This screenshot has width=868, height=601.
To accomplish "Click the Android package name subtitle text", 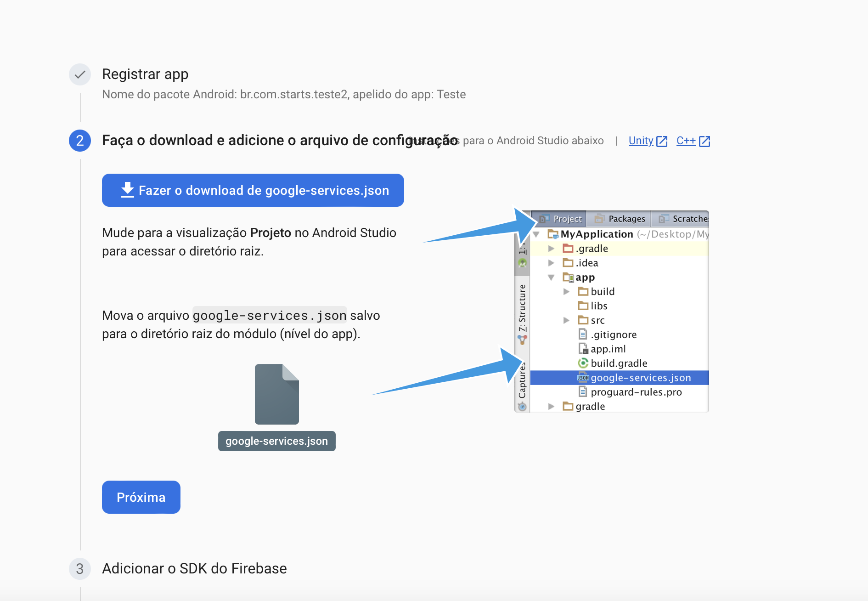I will 284,94.
